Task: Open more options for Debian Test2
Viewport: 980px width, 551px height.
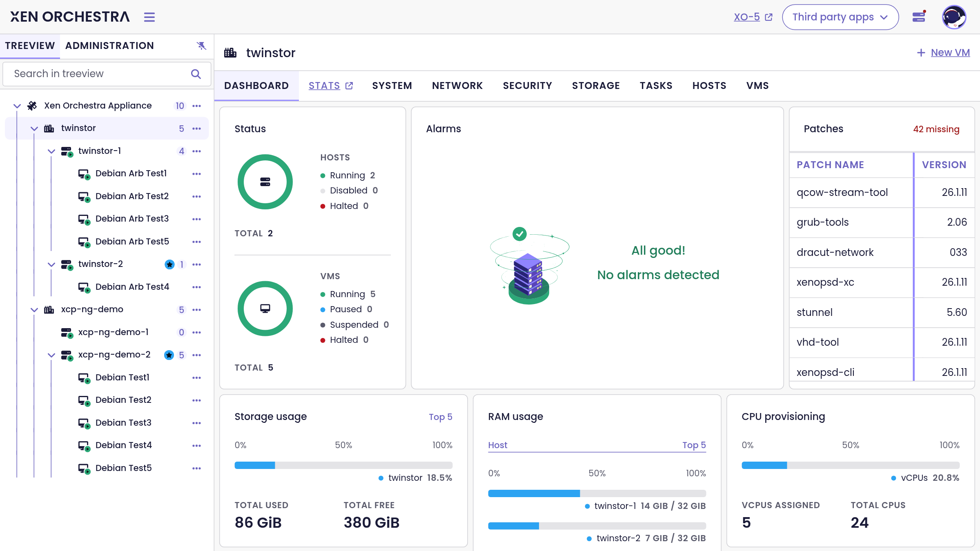Action: coord(197,400)
